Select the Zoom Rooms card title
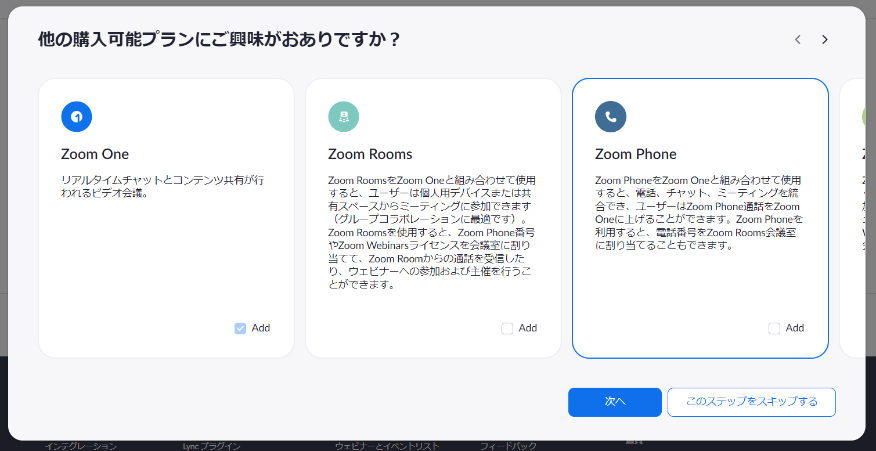876x451 pixels. [370, 154]
